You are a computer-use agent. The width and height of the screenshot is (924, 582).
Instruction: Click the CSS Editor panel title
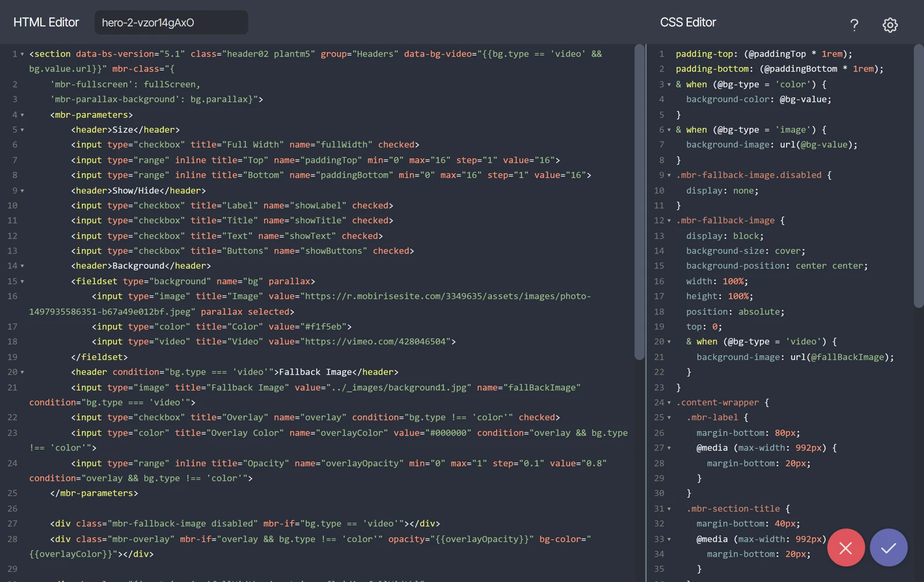[688, 23]
